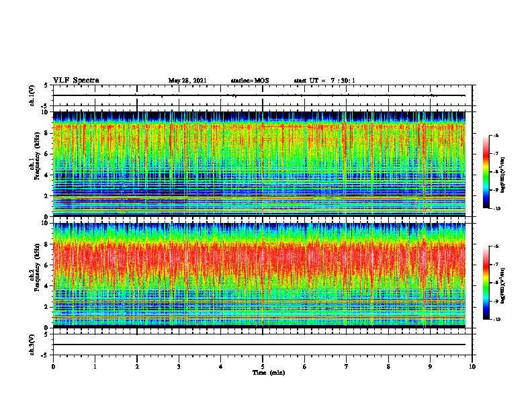This screenshot has height=411, width=532.
Task: Click the "Time (min)" x-axis label
Action: [269, 373]
